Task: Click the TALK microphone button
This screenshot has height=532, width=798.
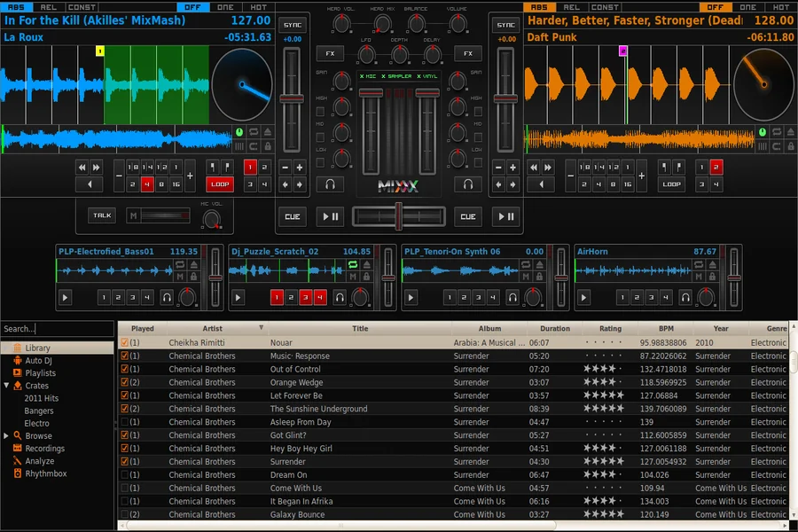Action: click(102, 215)
